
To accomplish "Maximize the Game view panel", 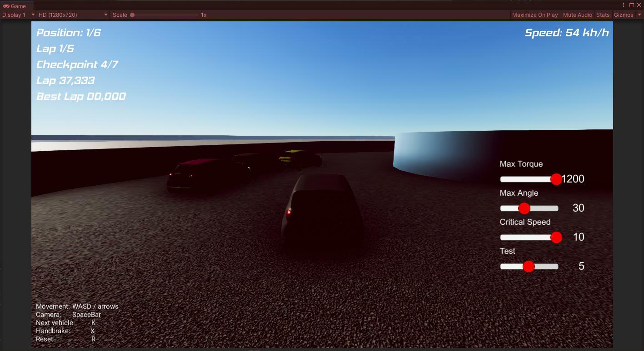I will [631, 5].
